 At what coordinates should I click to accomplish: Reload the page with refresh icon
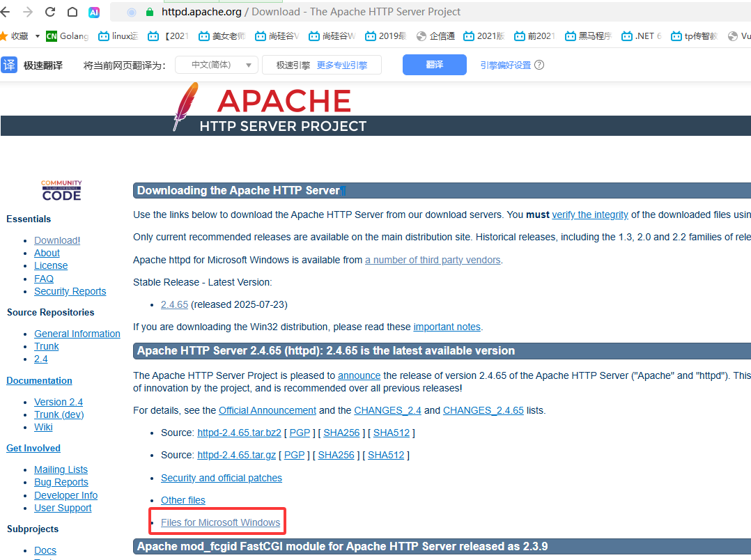pos(50,12)
